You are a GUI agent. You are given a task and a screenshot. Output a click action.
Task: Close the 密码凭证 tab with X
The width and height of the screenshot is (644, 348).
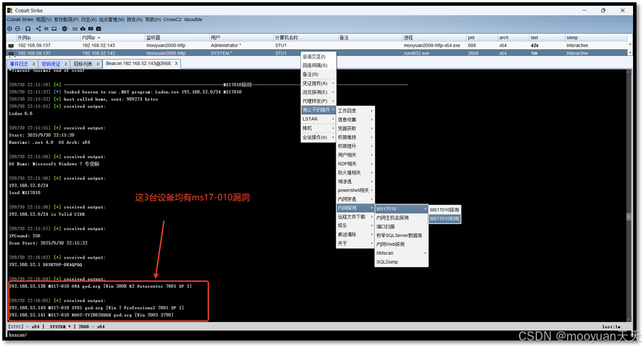coord(66,64)
